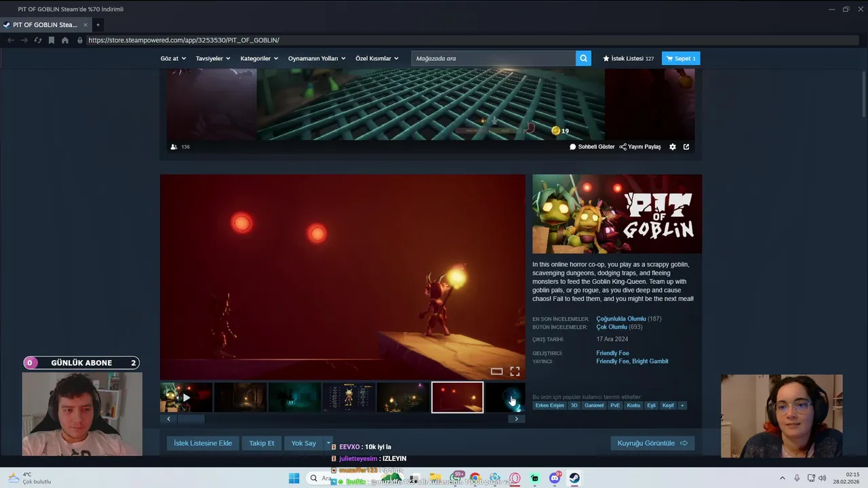
Task: Expand the Kategoriler menu
Action: click(259, 58)
